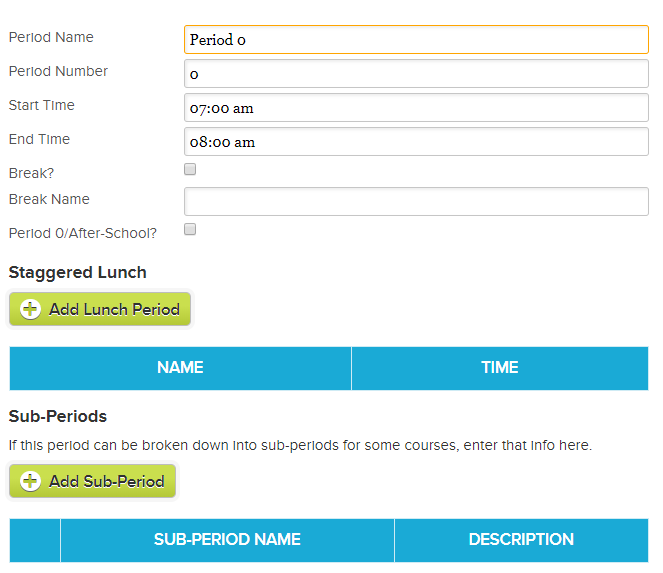Click the TIME column header
The image size is (663, 573).
[500, 368]
